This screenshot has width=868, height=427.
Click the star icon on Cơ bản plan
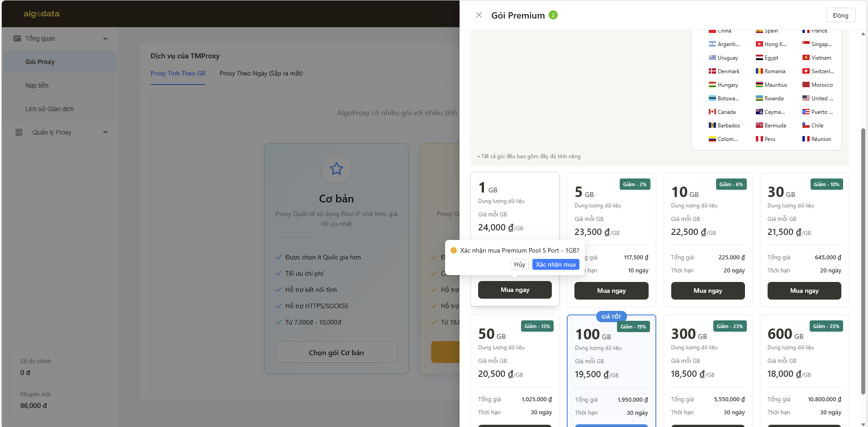(336, 169)
